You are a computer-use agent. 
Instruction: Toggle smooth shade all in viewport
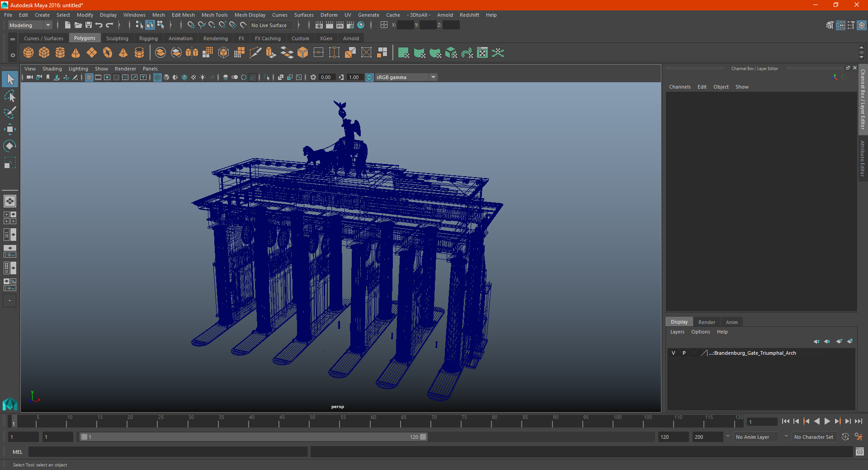tap(166, 77)
